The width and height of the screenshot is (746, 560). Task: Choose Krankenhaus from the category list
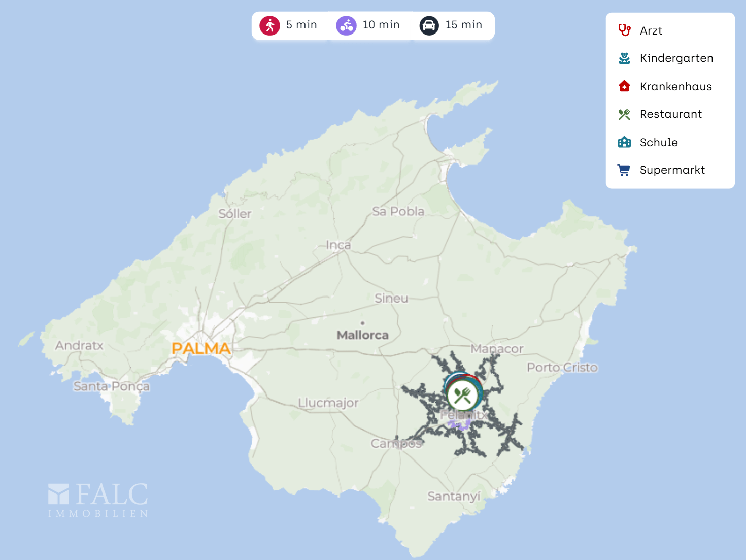[x=675, y=87]
